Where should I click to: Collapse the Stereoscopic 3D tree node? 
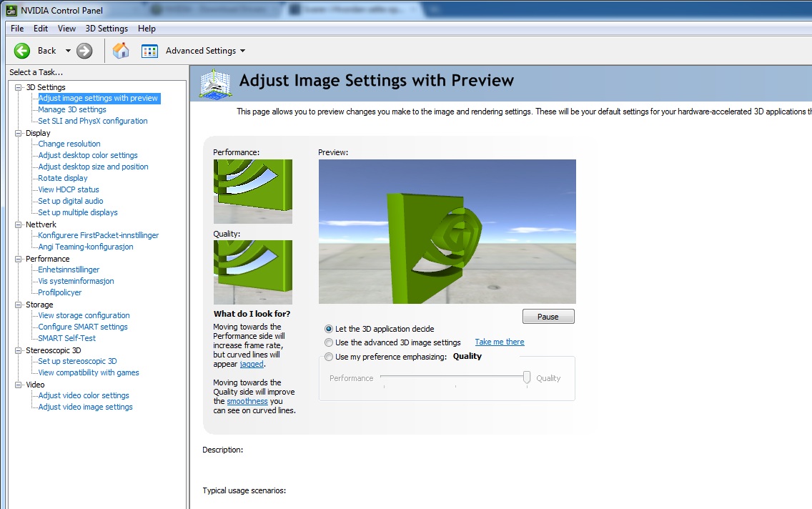pos(19,350)
